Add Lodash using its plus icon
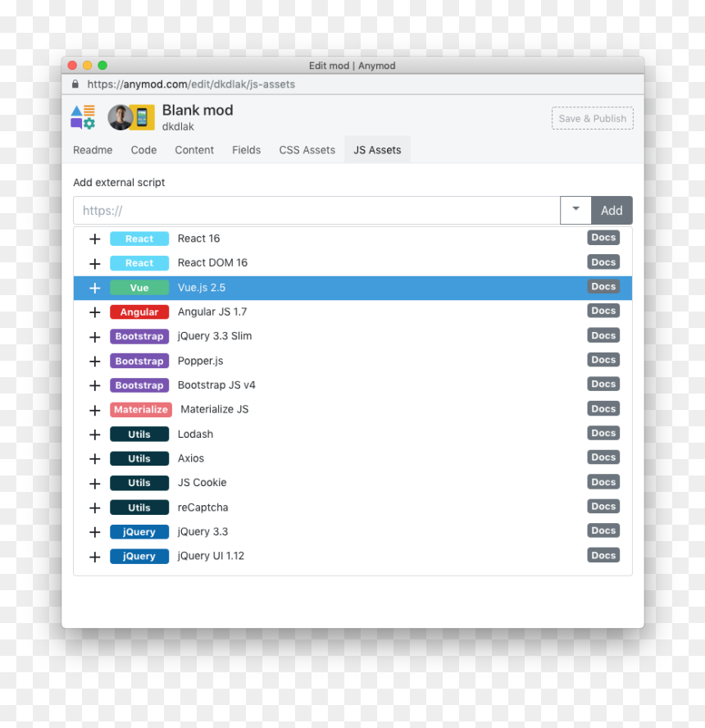 94,435
